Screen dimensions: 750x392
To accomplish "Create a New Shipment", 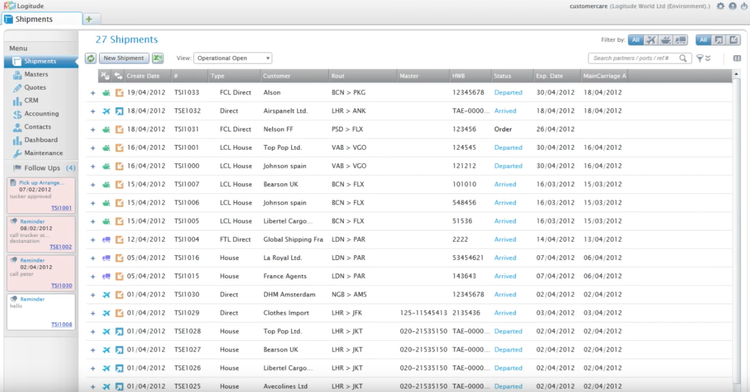I will (124, 58).
